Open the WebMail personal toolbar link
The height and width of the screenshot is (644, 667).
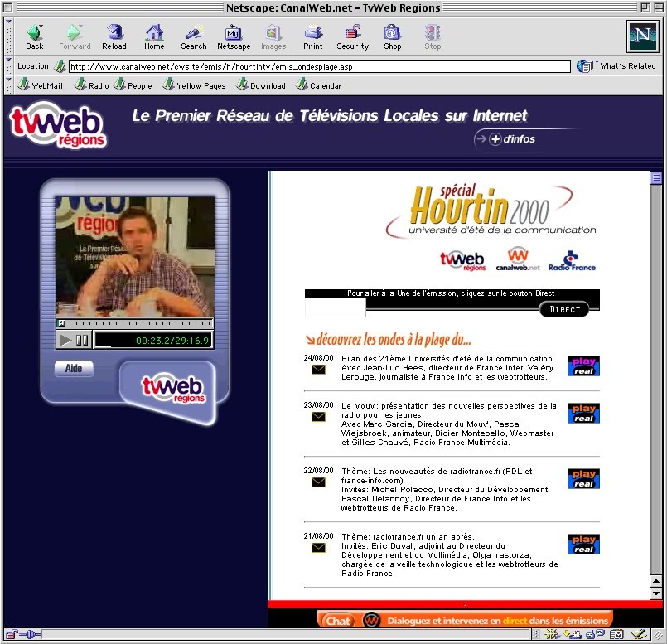point(40,85)
